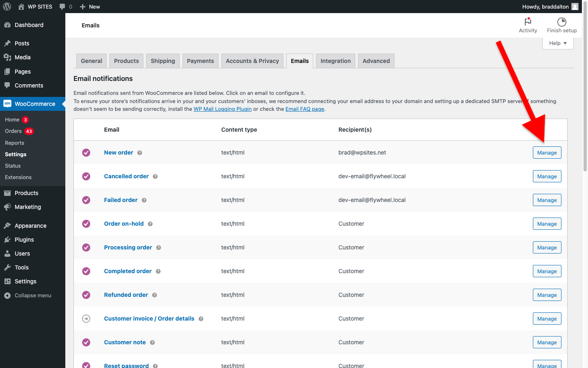Screen dimensions: 588x368
Task: Open the WP Mail Logging Plugin link
Action: (x=223, y=109)
